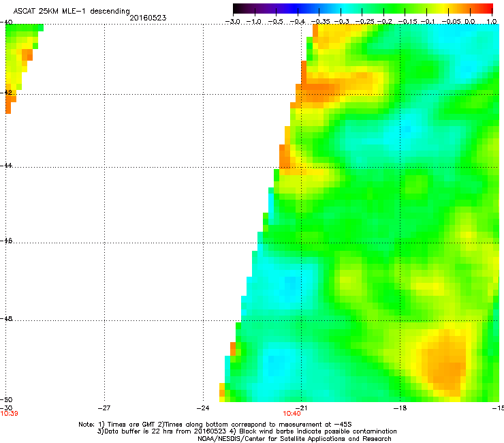Click the longitude label -18
Screen dimensions: 504x443
(x=400, y=408)
